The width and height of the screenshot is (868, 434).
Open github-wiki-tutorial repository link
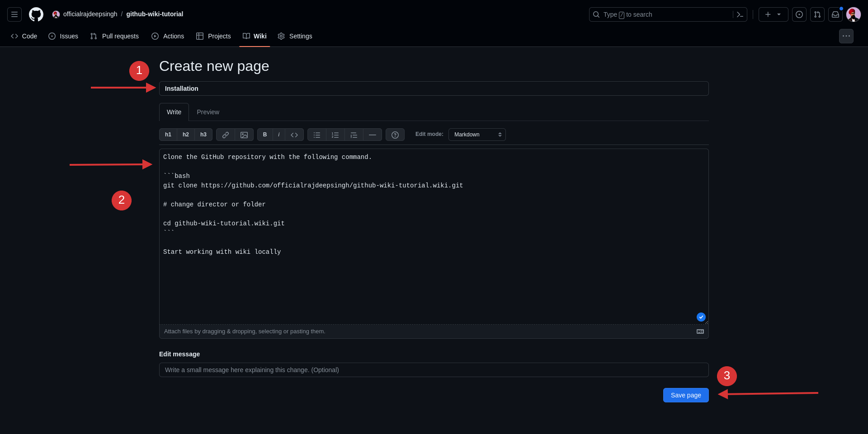(155, 14)
